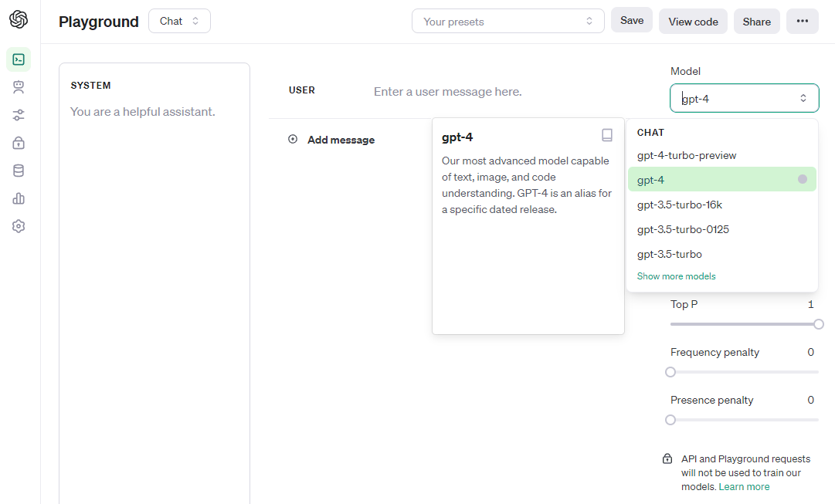Open the Playground sidebar icon
This screenshot has width=835, height=504.
click(19, 59)
